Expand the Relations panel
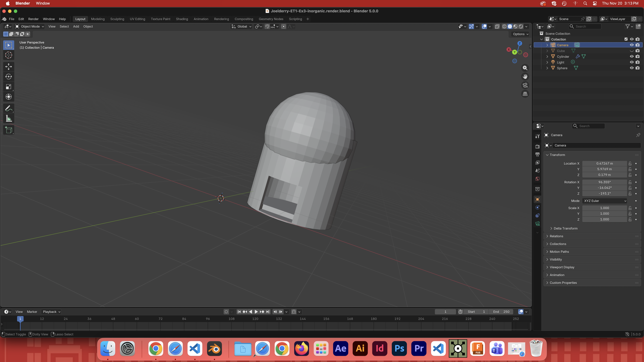Screen dimensions: 644x362 (x=556, y=236)
